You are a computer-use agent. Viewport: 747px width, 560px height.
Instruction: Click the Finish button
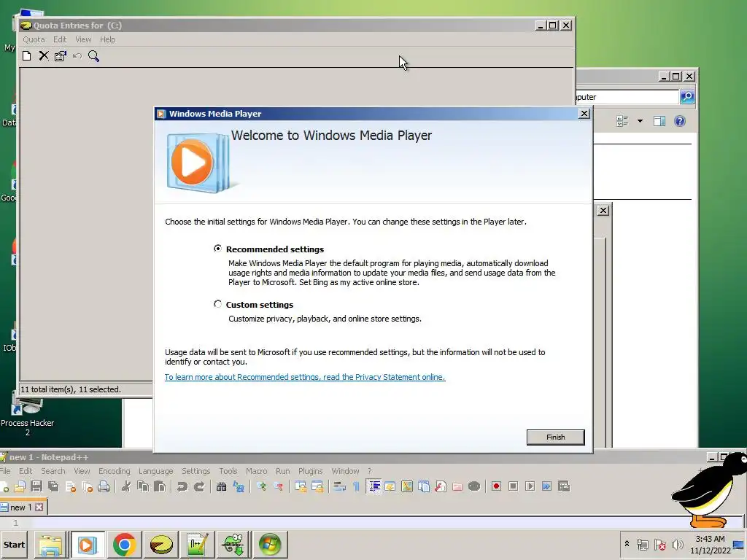click(x=555, y=437)
